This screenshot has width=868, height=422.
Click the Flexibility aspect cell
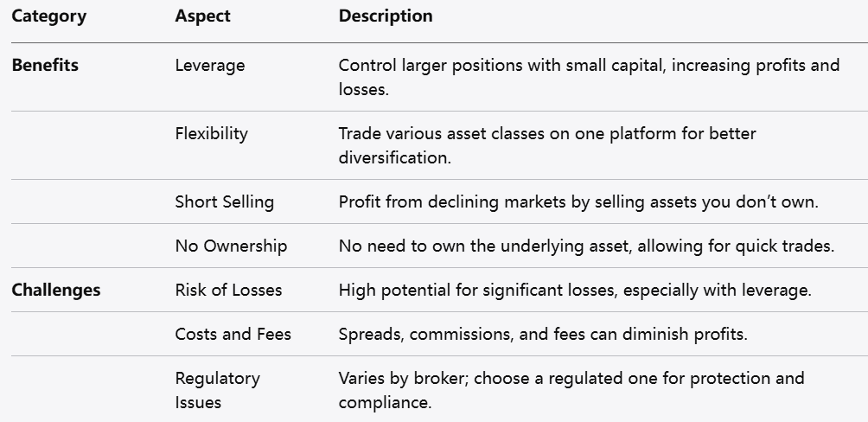tap(212, 133)
